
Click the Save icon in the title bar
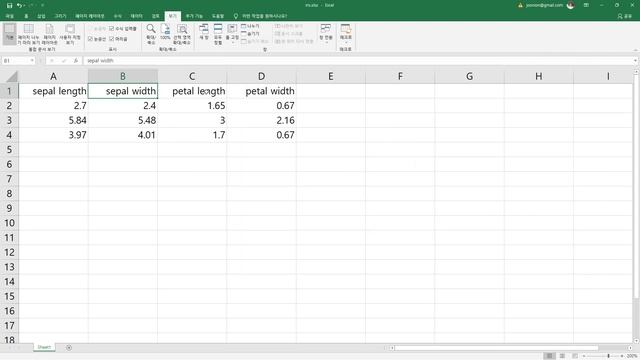[x=9, y=5]
